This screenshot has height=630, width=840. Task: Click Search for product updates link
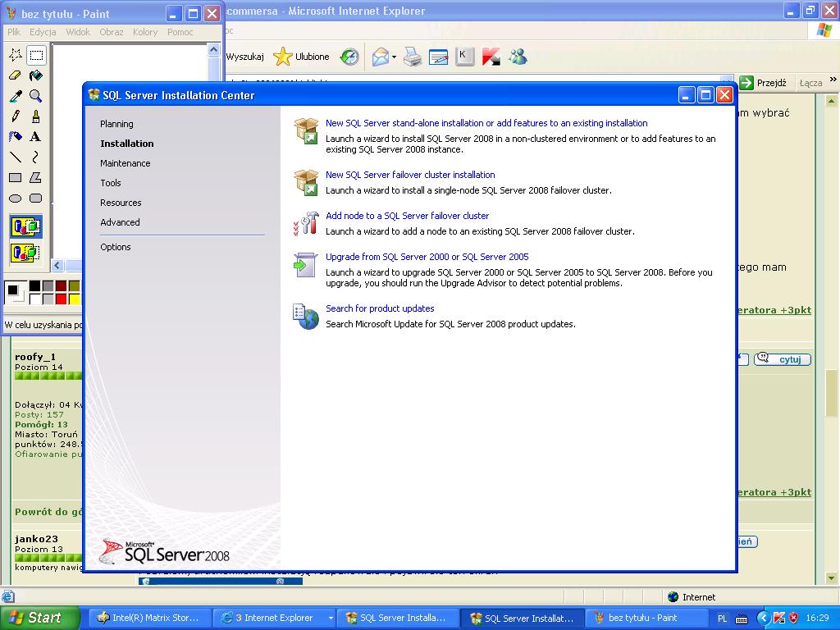(x=380, y=308)
